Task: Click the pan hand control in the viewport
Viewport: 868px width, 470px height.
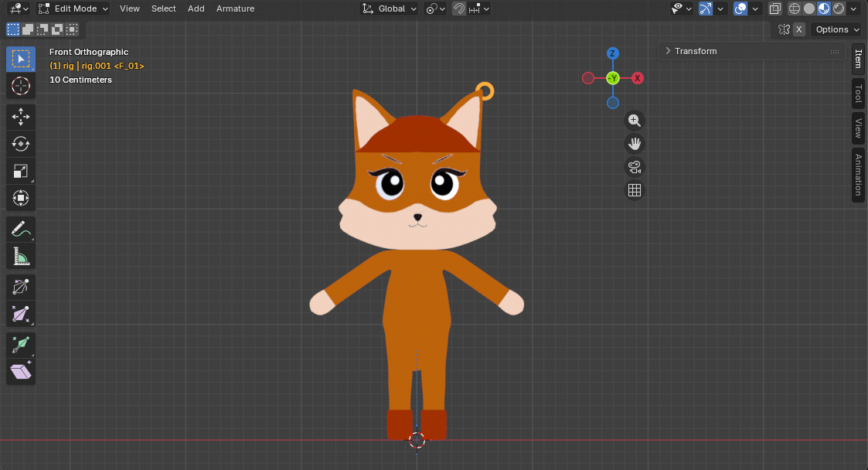Action: point(634,143)
